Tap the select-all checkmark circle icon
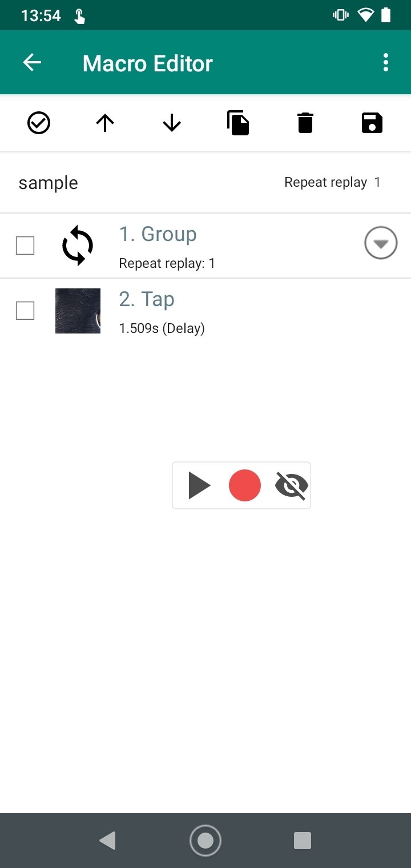The height and width of the screenshot is (868, 411). pyautogui.click(x=39, y=123)
